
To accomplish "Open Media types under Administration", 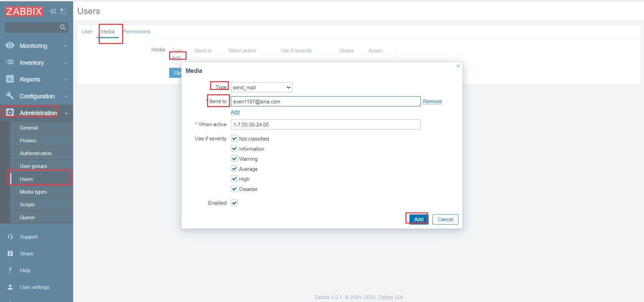I will click(x=42, y=192).
